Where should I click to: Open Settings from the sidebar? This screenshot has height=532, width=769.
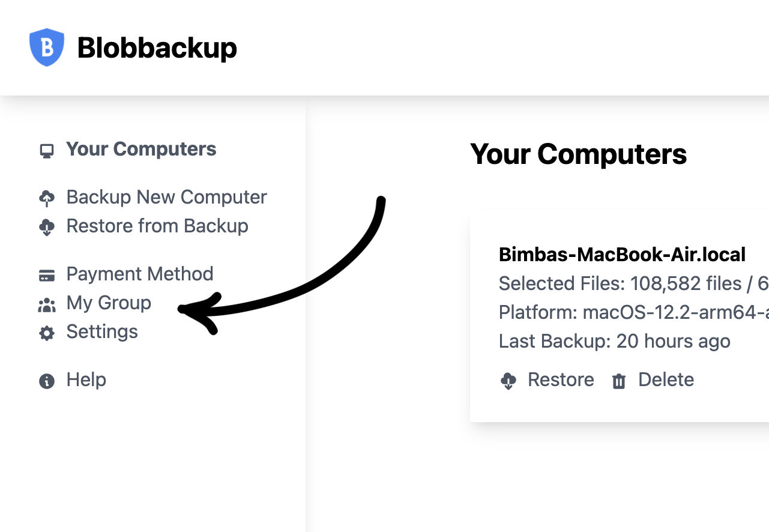(102, 331)
